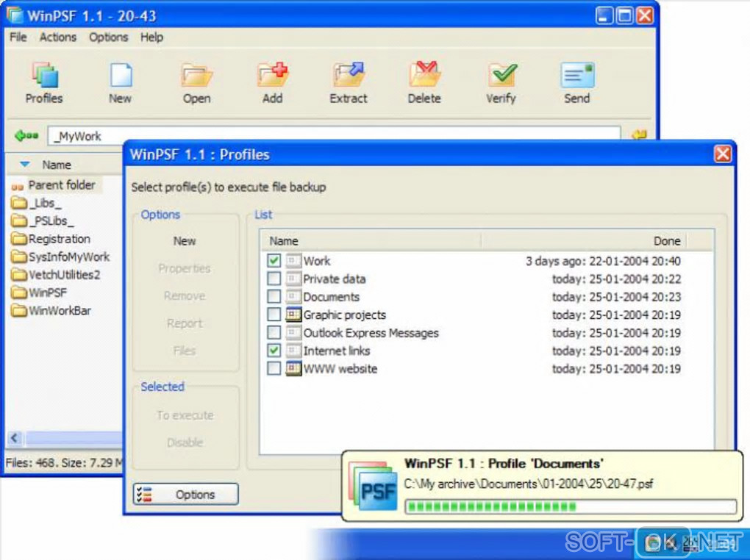Open the Actions menu
The width and height of the screenshot is (750, 560).
point(58,37)
